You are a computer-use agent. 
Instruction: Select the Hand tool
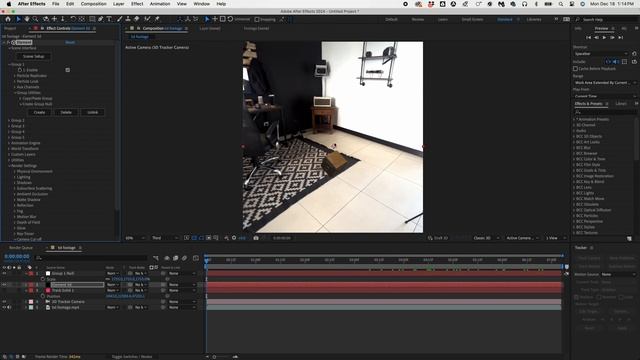(27, 19)
